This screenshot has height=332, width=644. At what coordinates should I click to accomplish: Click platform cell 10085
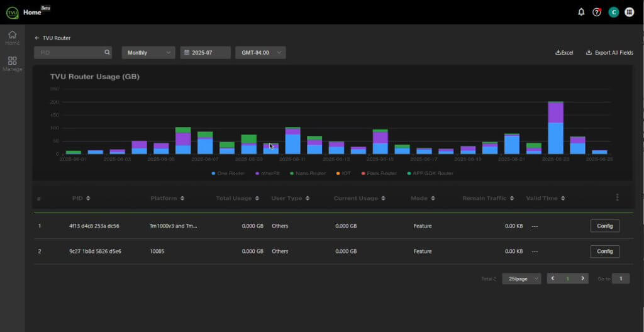[x=157, y=252]
